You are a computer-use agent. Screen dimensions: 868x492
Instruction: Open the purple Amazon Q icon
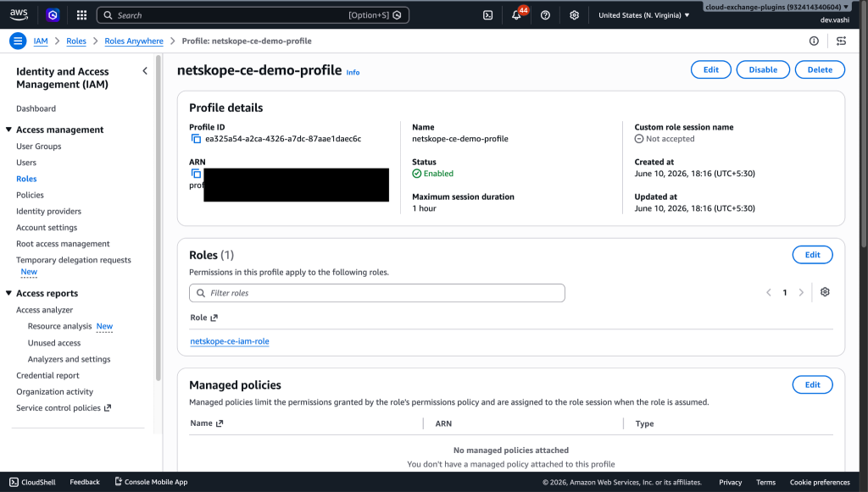click(x=53, y=15)
